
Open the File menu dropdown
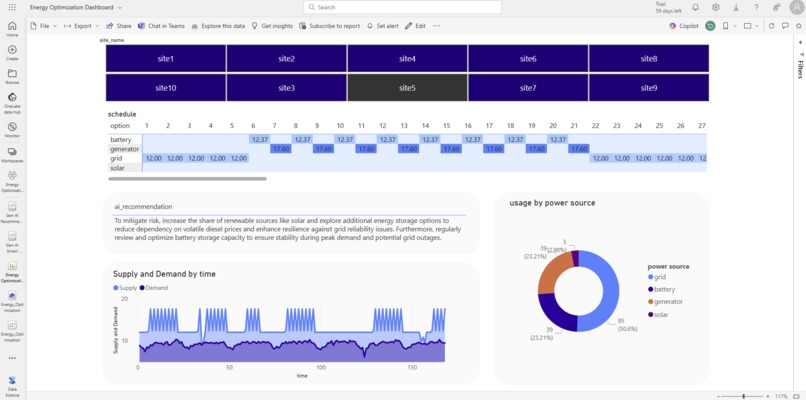click(x=44, y=26)
